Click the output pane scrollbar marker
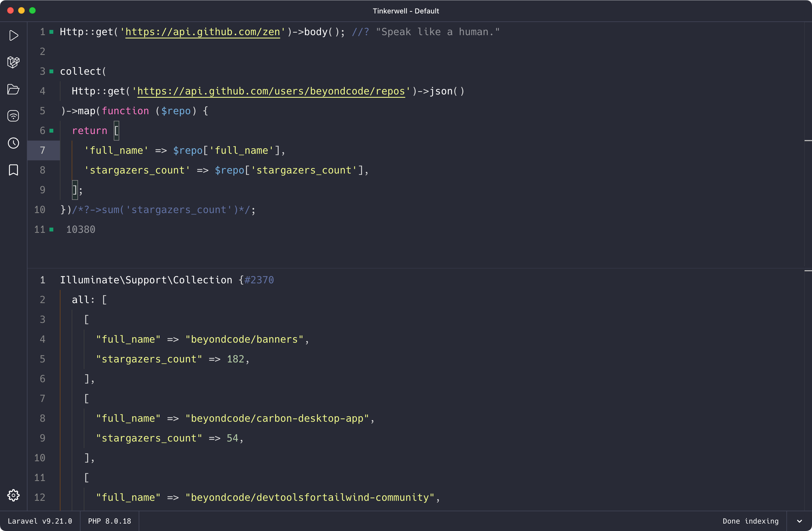Image resolution: width=812 pixels, height=531 pixels. (808, 271)
